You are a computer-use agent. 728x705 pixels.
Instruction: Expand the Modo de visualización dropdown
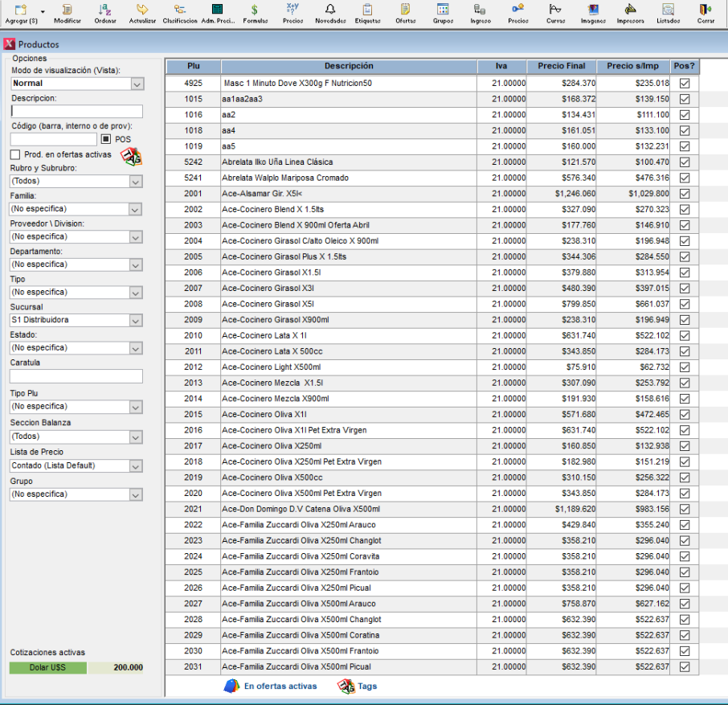(x=137, y=84)
